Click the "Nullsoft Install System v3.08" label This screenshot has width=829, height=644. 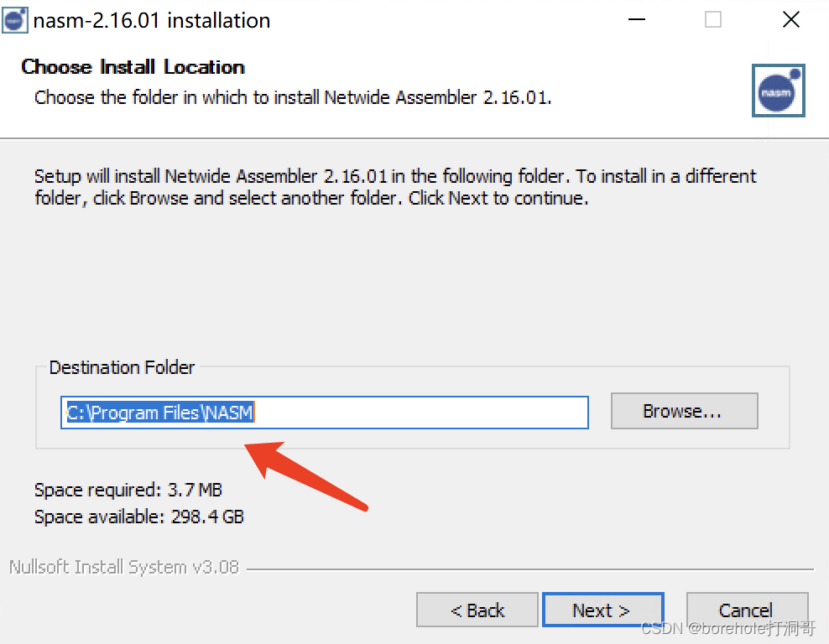tap(124, 568)
